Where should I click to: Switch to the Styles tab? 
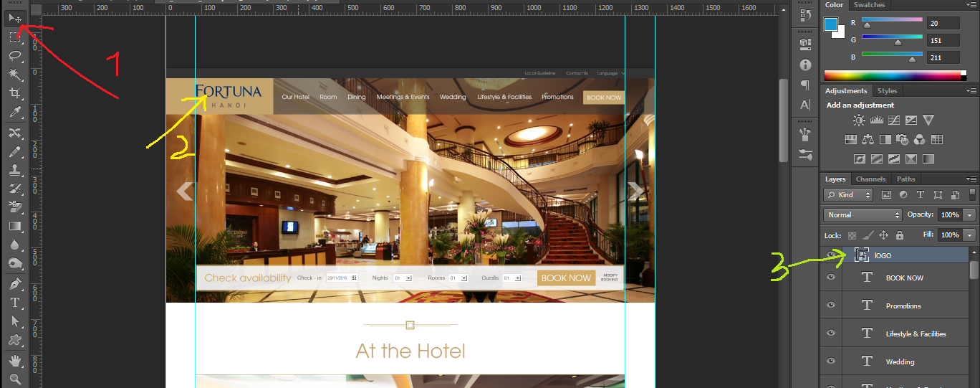click(x=887, y=91)
